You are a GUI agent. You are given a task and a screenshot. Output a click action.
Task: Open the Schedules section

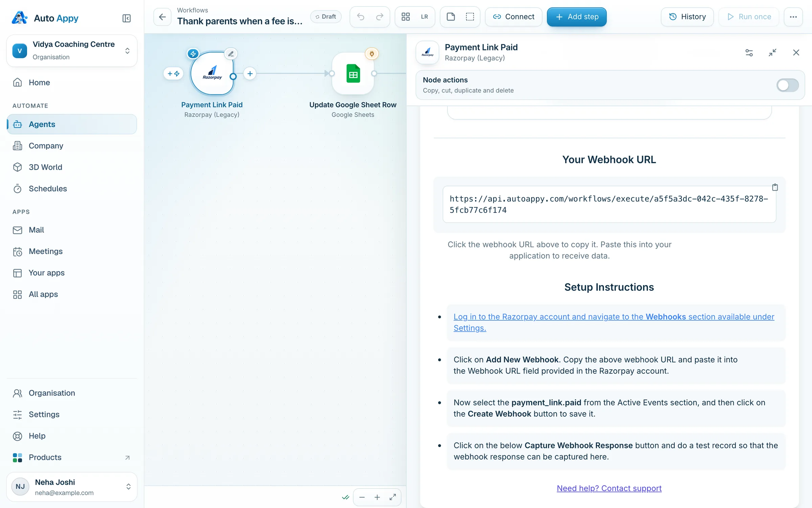(72, 189)
